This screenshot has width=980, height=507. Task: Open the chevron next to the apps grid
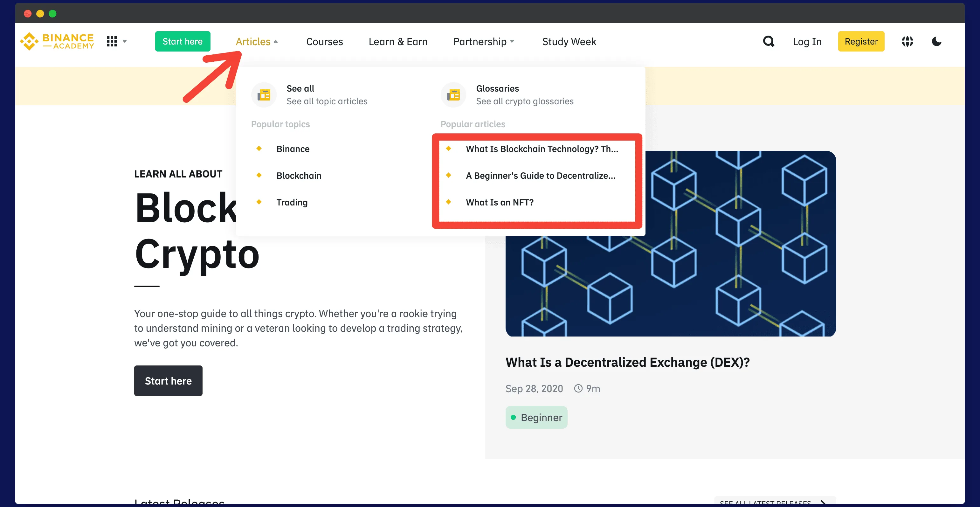coord(124,41)
